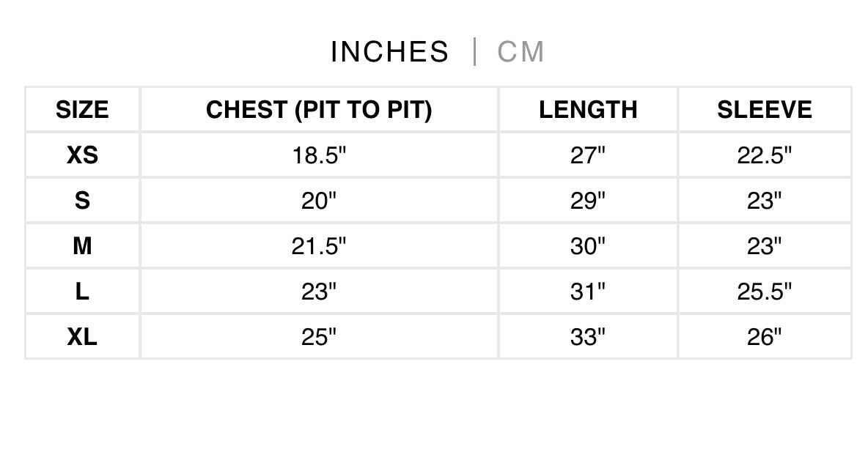
Task: Click the 27" length value for XS
Action: 588,155
